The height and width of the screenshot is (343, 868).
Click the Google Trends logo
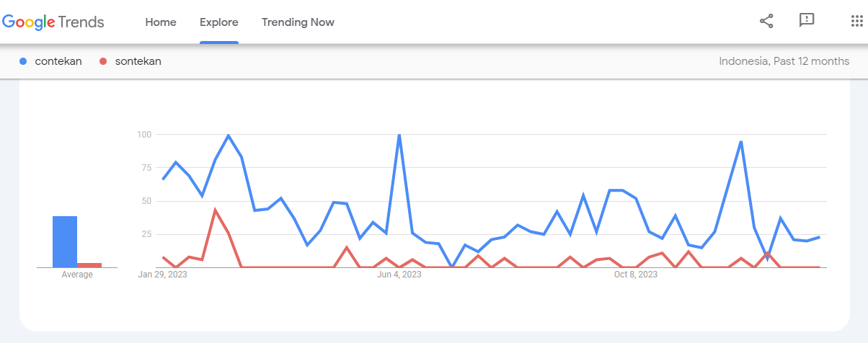click(x=53, y=22)
